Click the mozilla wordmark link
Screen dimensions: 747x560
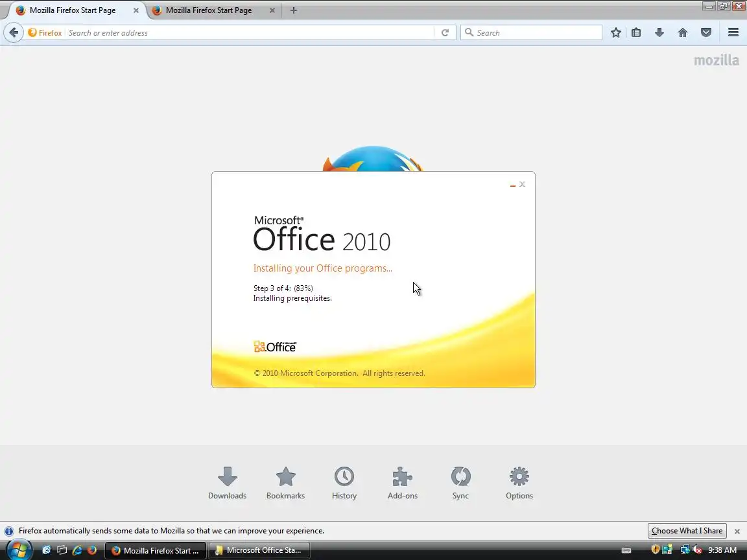coord(716,60)
